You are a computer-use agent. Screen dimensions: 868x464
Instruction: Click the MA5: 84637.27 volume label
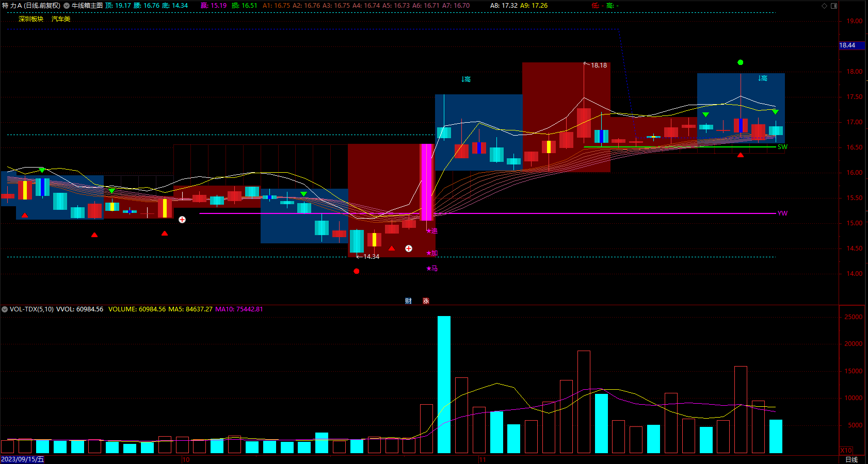pos(190,309)
